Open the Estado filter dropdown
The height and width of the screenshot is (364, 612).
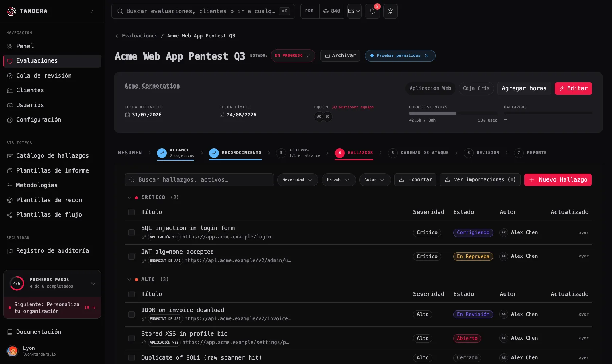coord(338,180)
